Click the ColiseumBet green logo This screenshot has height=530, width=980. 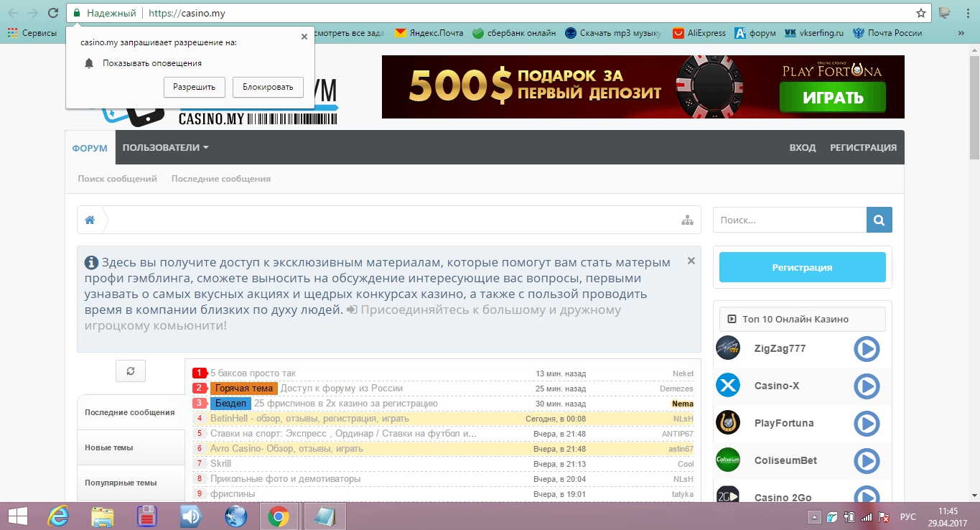(728, 460)
